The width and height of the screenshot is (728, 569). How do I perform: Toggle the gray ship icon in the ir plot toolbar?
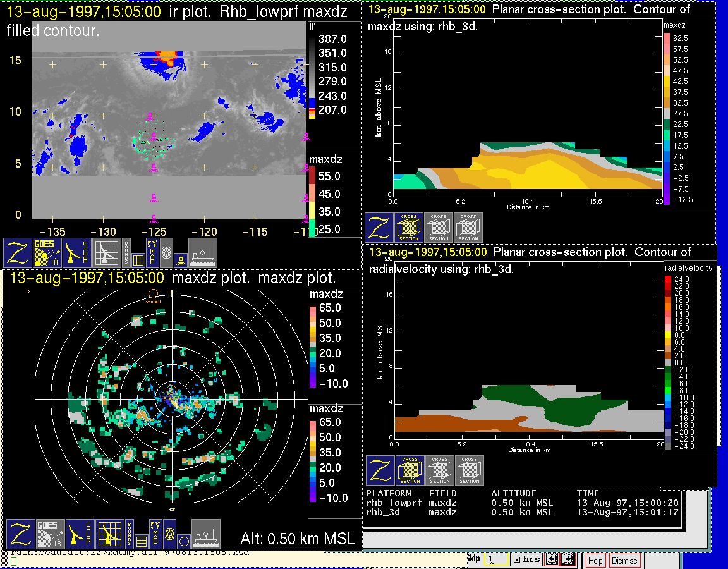tap(203, 252)
